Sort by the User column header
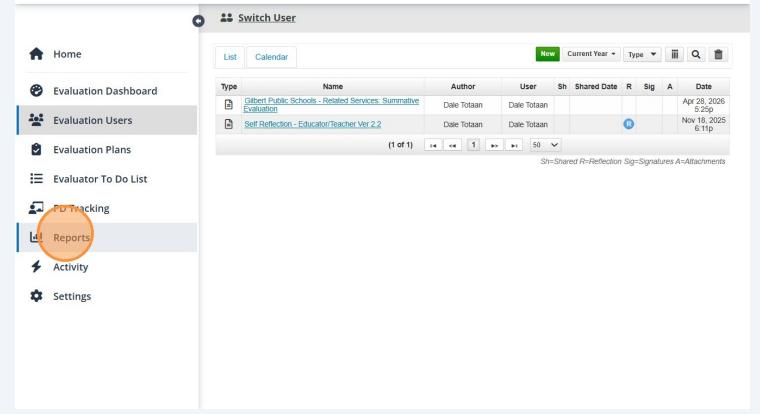The height and width of the screenshot is (414, 760). (528, 86)
